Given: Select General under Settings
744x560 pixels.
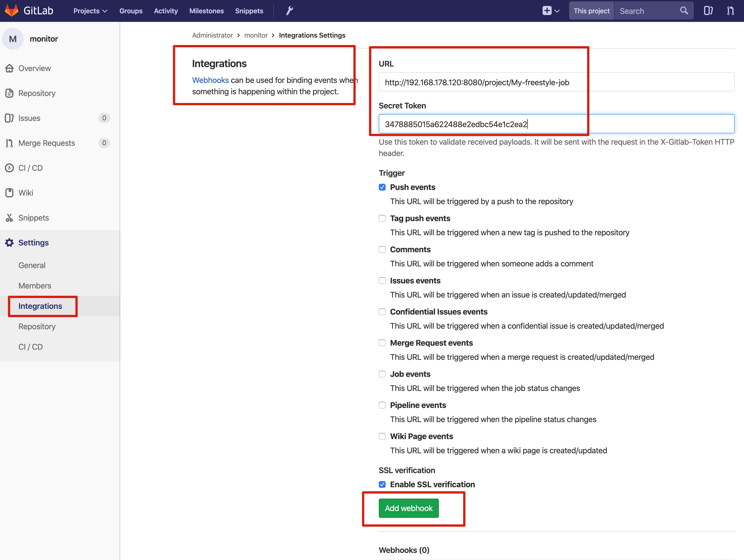Looking at the screenshot, I should (x=32, y=265).
